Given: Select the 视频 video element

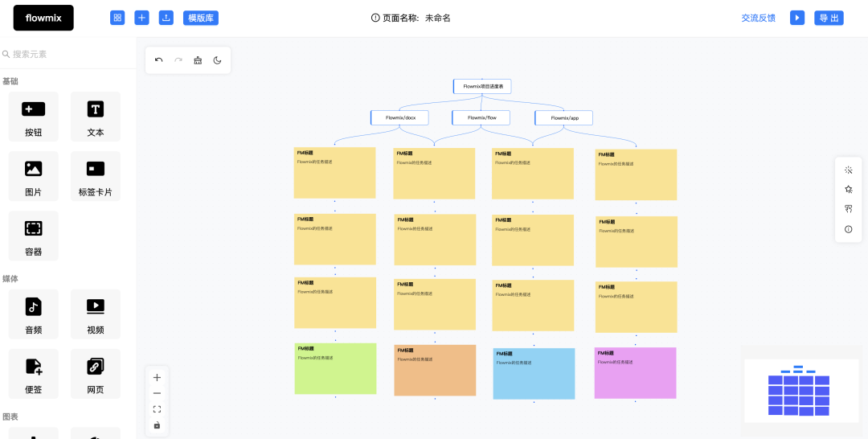Looking at the screenshot, I should [x=95, y=314].
